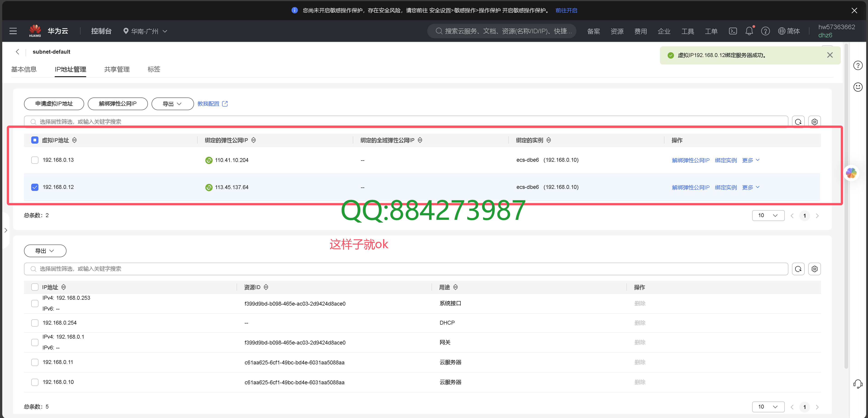868x418 pixels.
Task: Check the 192.168.0.13 row checkbox
Action: tap(35, 160)
